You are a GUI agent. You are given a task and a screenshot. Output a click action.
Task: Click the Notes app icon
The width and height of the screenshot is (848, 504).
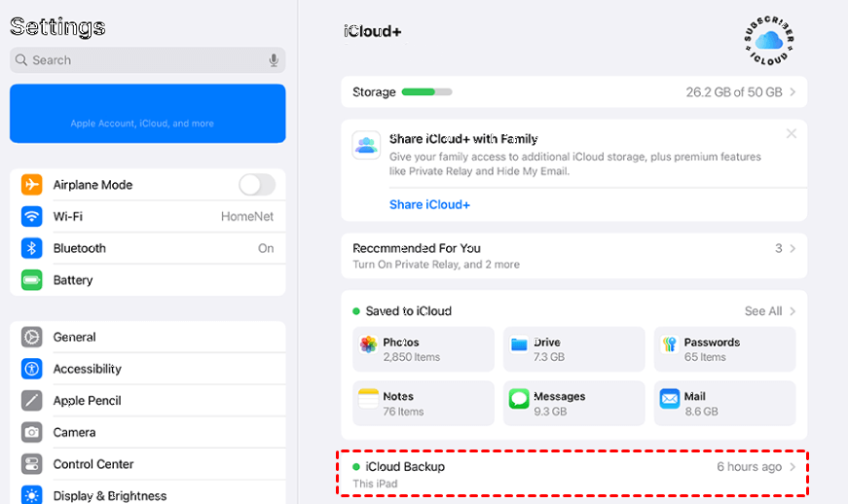pos(368,399)
